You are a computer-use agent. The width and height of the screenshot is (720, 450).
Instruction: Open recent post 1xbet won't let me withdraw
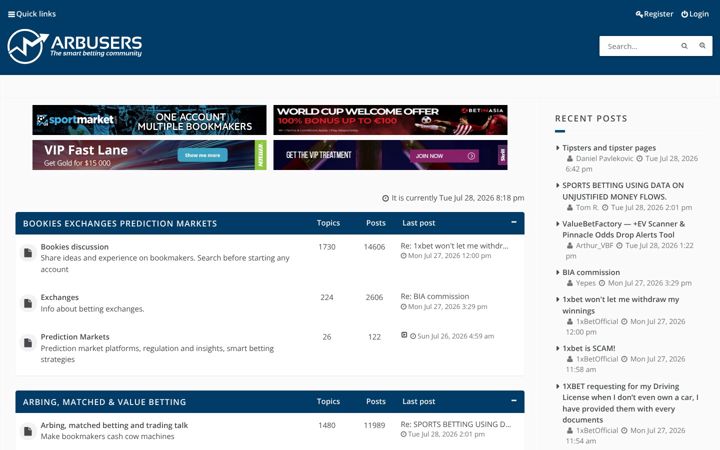pyautogui.click(x=621, y=305)
